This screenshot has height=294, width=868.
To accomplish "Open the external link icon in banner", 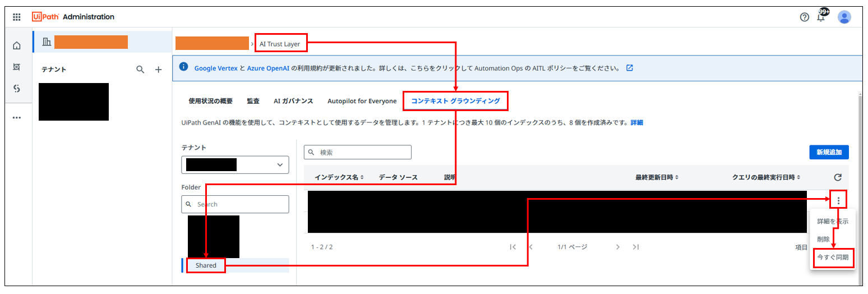I will pos(629,68).
